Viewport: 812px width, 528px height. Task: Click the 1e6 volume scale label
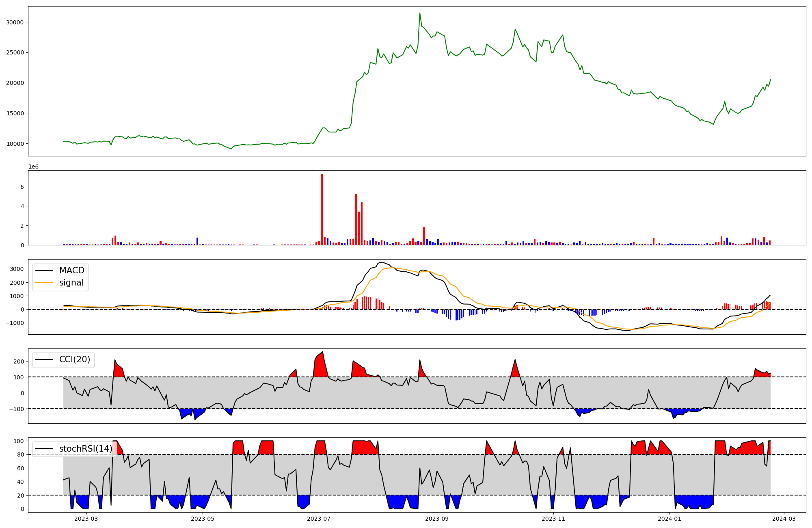[x=33, y=167]
